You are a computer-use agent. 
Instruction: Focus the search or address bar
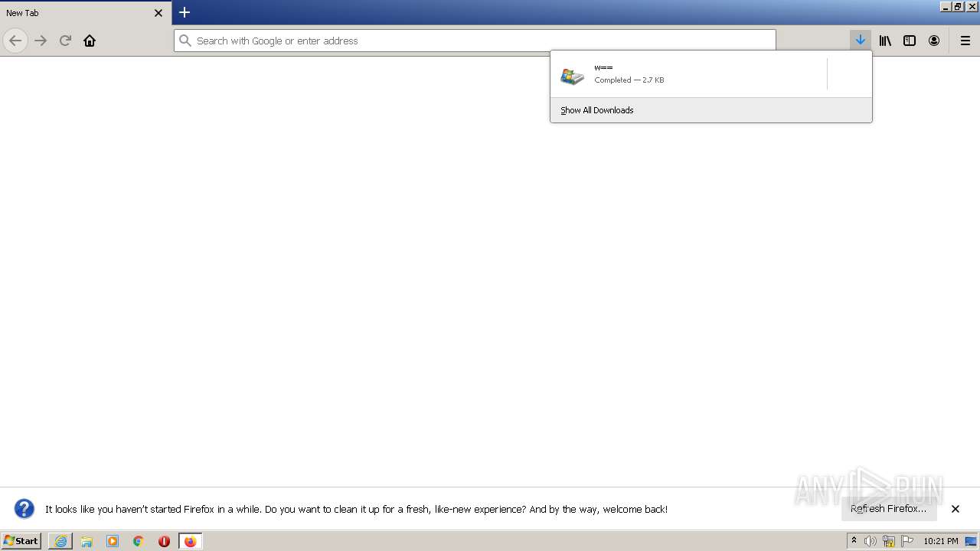[475, 41]
